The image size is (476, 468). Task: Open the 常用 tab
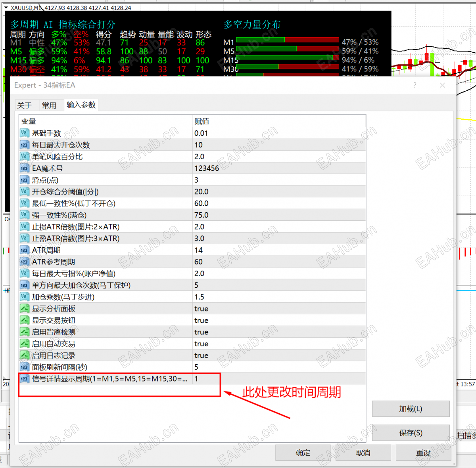click(49, 105)
